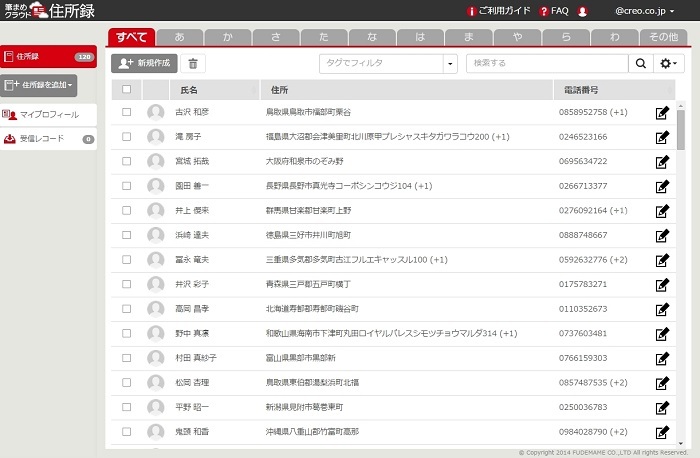
Task: Select checkbox beside 浜崎 達夫
Action: [x=126, y=234]
